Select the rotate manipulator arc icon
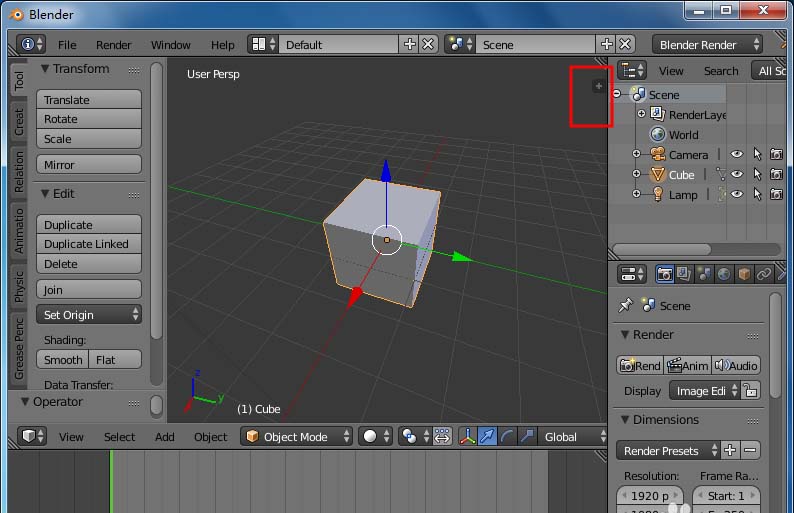 click(508, 437)
